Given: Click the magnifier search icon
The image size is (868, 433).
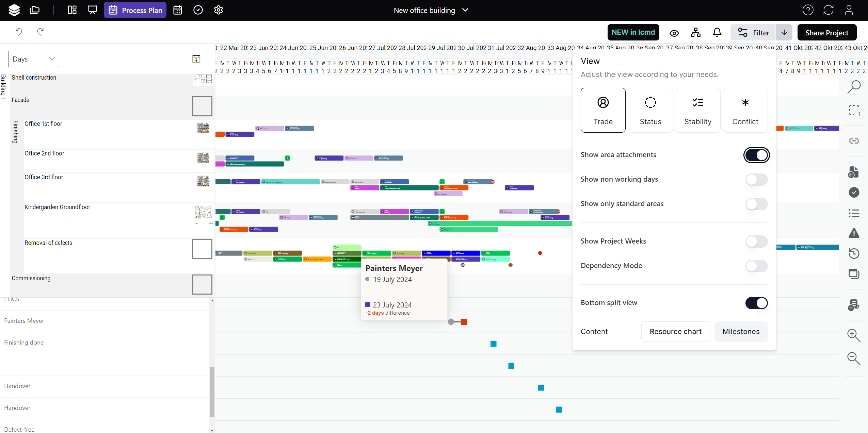Looking at the screenshot, I should [854, 87].
